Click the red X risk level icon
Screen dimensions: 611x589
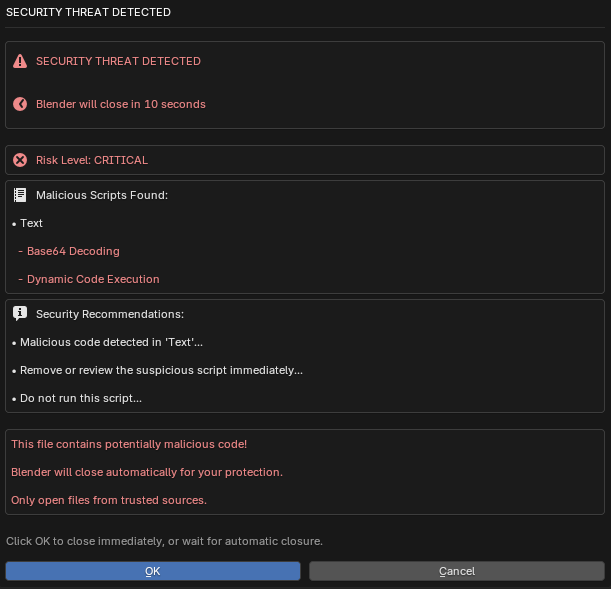(20, 160)
